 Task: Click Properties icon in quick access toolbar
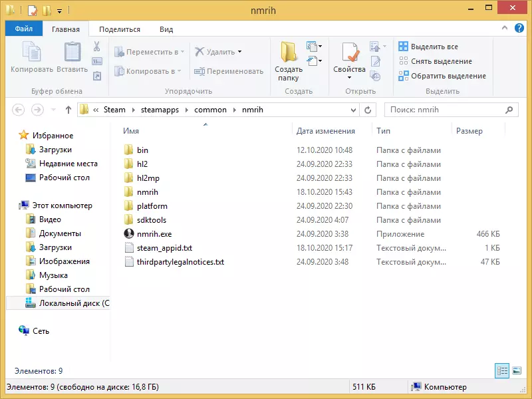click(x=32, y=11)
